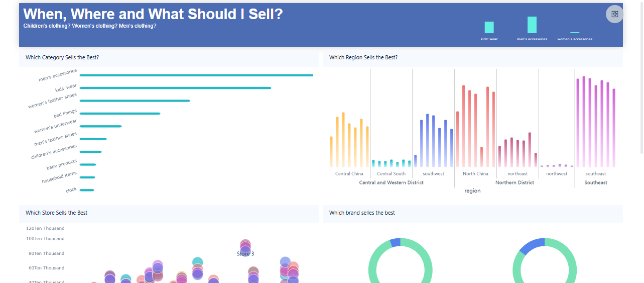This screenshot has height=283, width=644.
Task: Click the clock category label
Action: pos(71,190)
